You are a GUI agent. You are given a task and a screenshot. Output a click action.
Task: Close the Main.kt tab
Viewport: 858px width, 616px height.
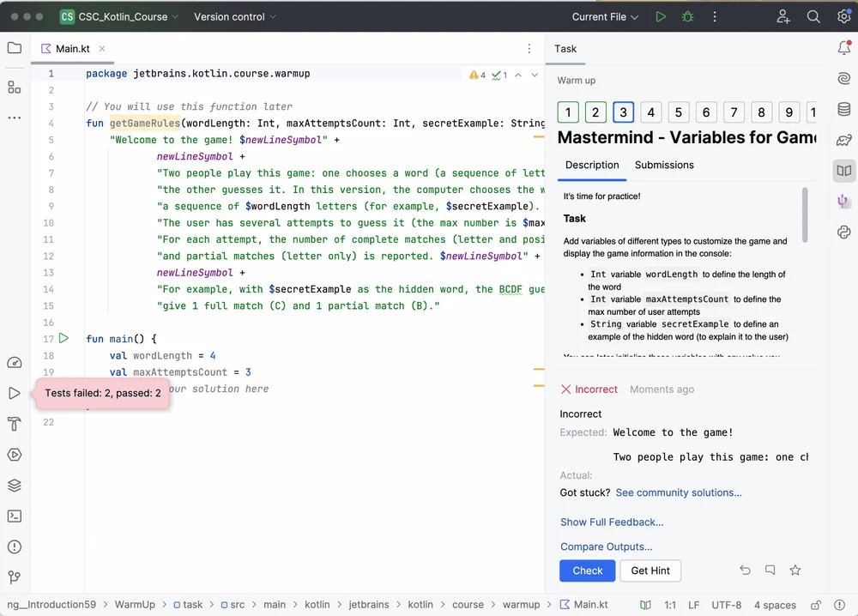click(x=102, y=49)
